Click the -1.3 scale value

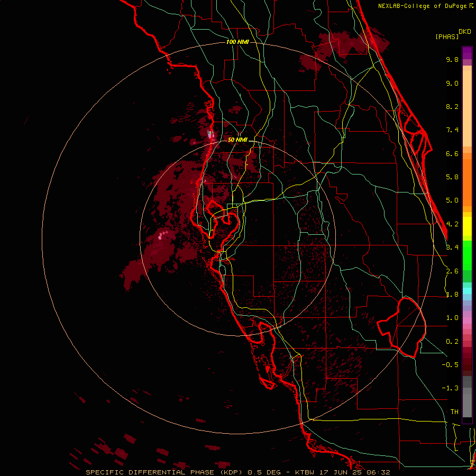450,388
